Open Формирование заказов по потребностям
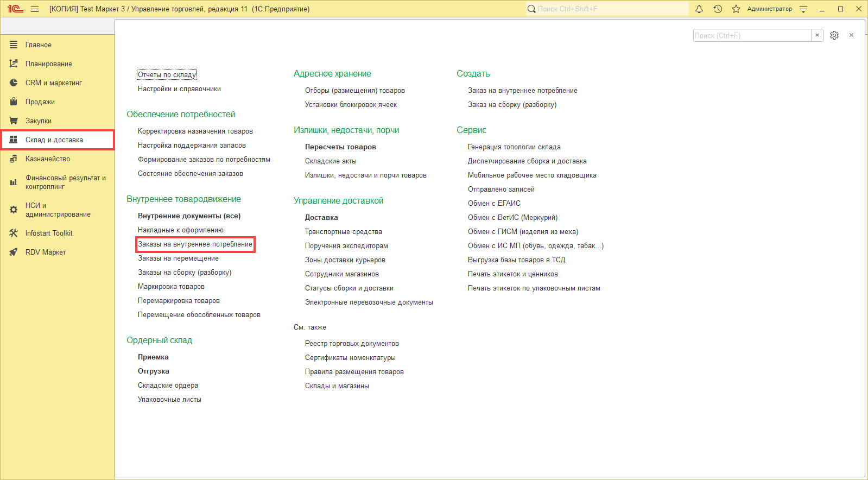 point(204,160)
